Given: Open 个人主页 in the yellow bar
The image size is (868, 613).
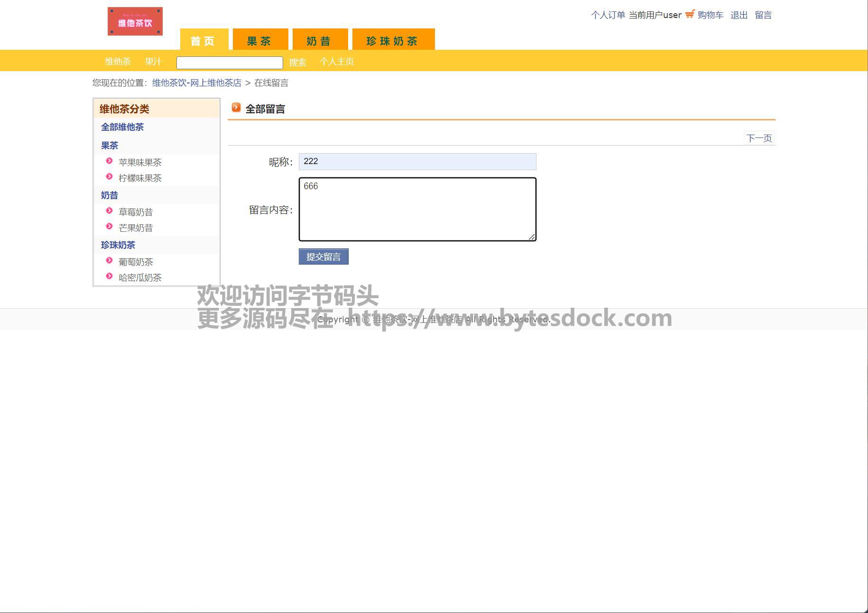Looking at the screenshot, I should tap(337, 62).
